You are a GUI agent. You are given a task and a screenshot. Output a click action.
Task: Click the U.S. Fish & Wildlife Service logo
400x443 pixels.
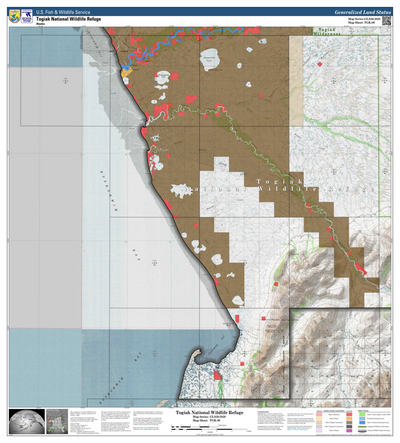tap(14, 16)
